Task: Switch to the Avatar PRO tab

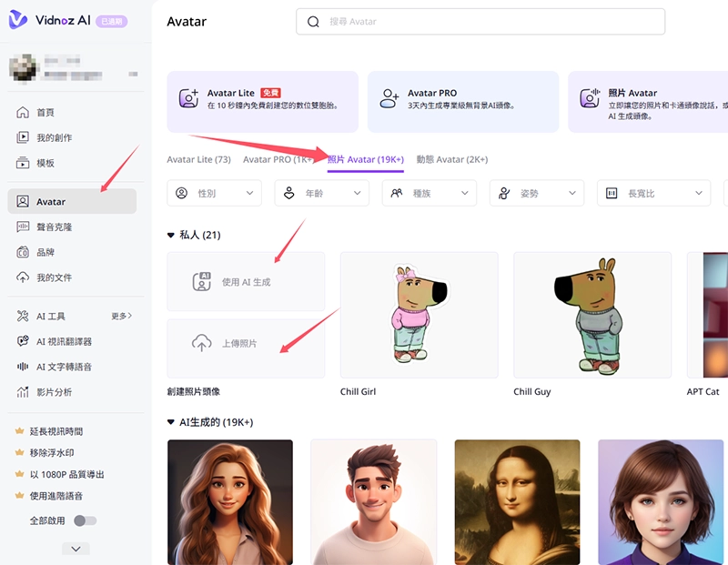Action: pos(278,159)
